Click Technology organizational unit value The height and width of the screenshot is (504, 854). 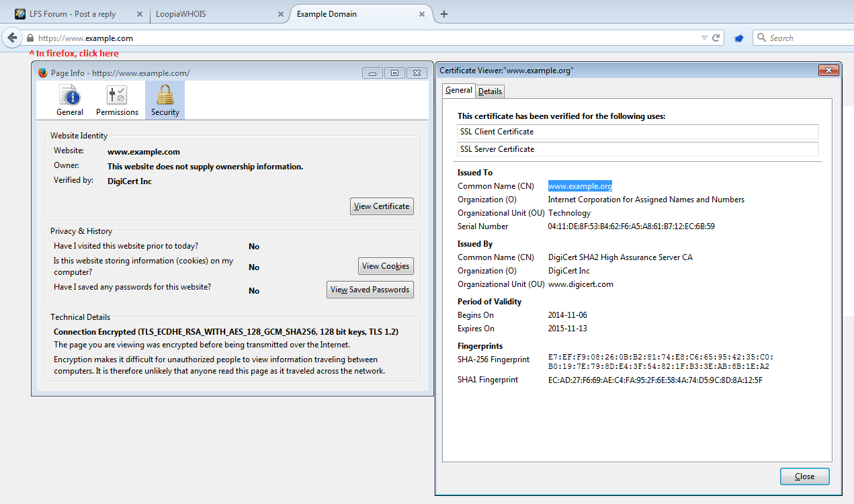point(569,213)
